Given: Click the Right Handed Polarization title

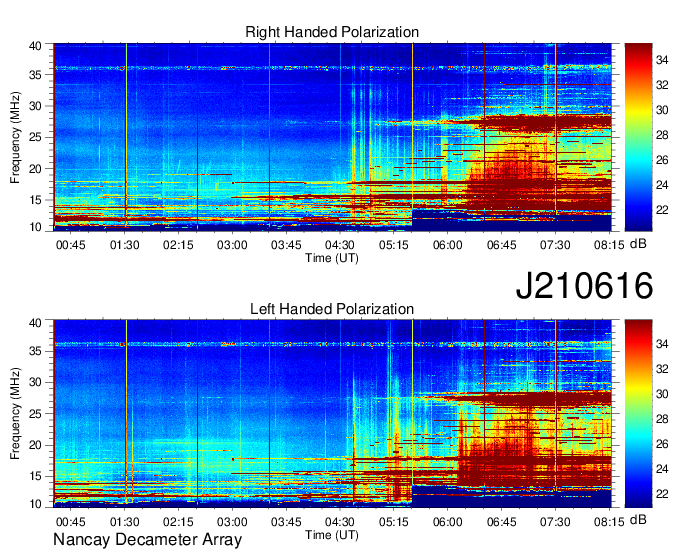Looking at the screenshot, I should point(332,32).
